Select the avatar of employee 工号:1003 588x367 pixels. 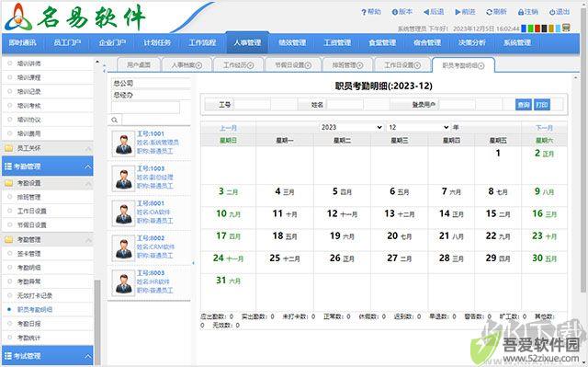[123, 178]
